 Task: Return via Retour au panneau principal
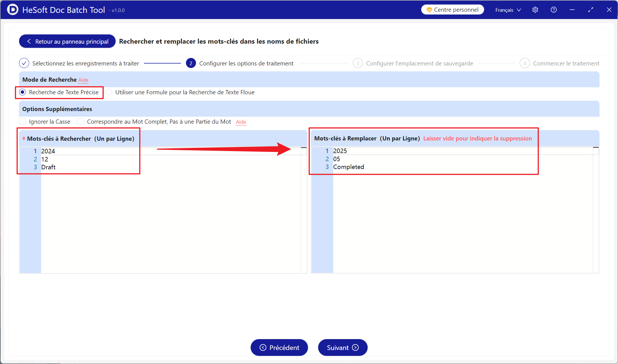(x=67, y=41)
